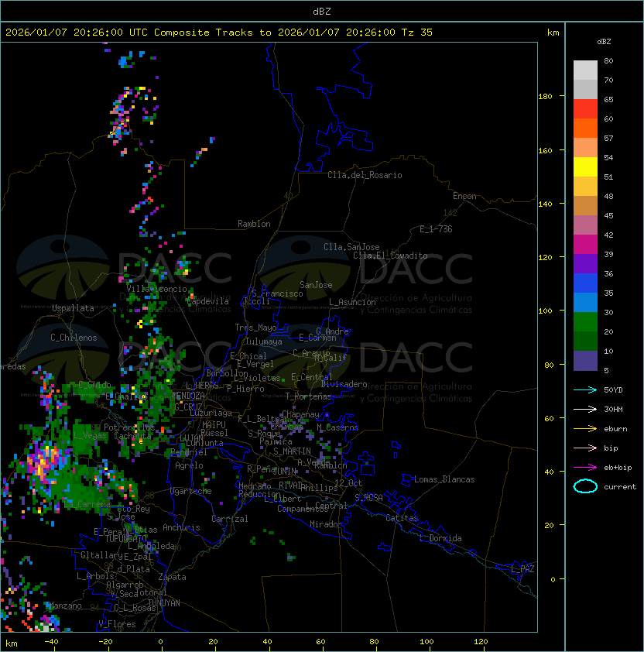This screenshot has height=652, width=644.
Task: Select the slate purple 10-5 dBZ swatch
Action: pyautogui.click(x=585, y=361)
